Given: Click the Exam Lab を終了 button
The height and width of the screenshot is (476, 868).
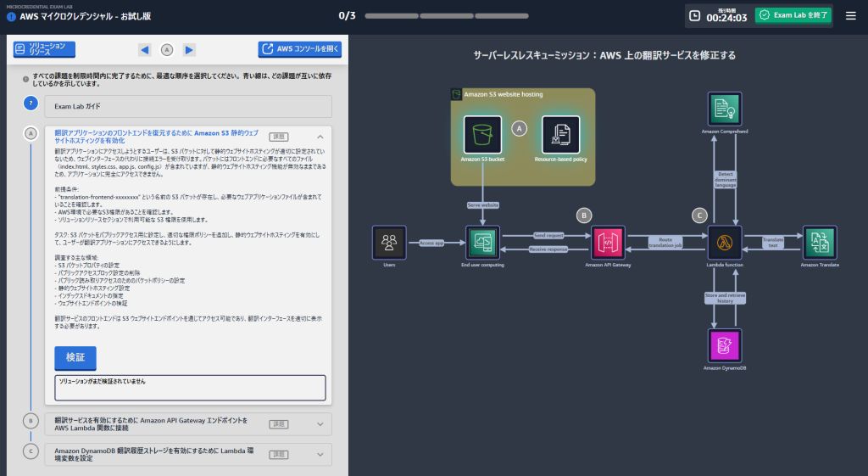Looking at the screenshot, I should click(x=793, y=15).
